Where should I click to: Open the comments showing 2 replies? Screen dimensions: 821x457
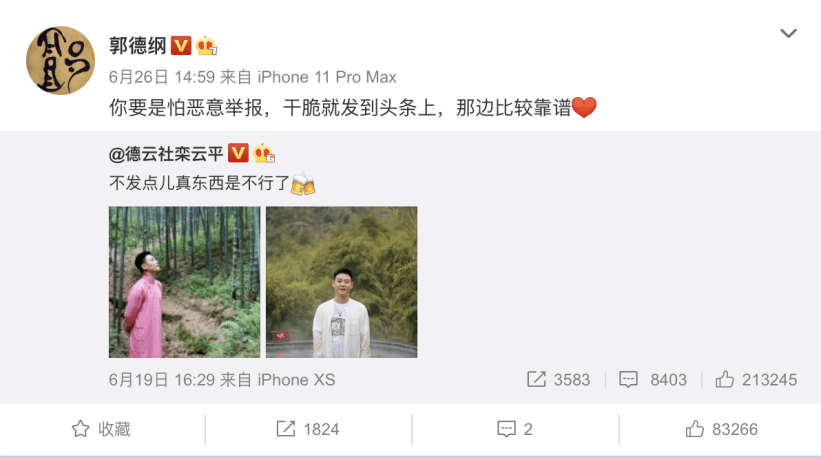tap(515, 429)
